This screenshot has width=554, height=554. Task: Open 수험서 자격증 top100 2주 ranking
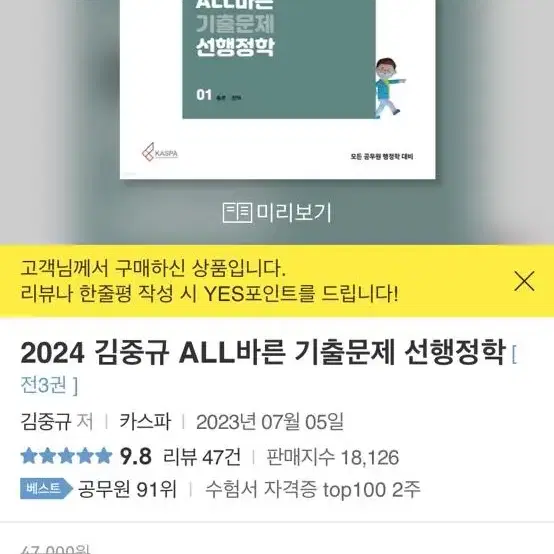[313, 489]
